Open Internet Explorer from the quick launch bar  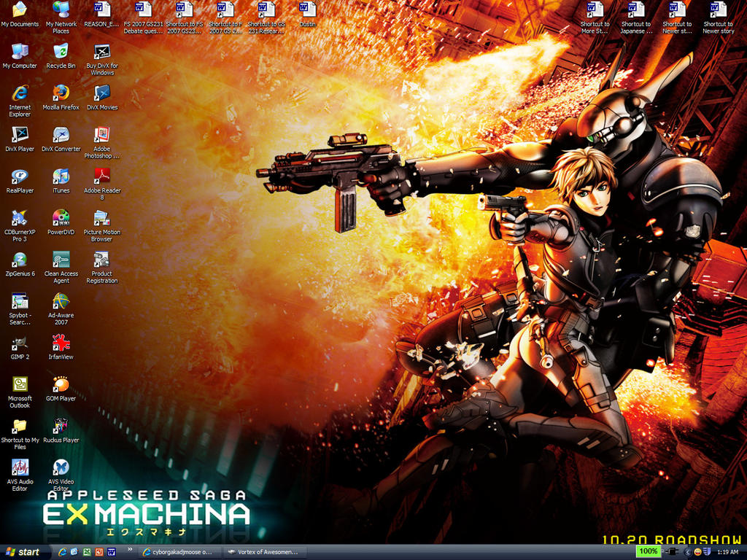click(61, 552)
